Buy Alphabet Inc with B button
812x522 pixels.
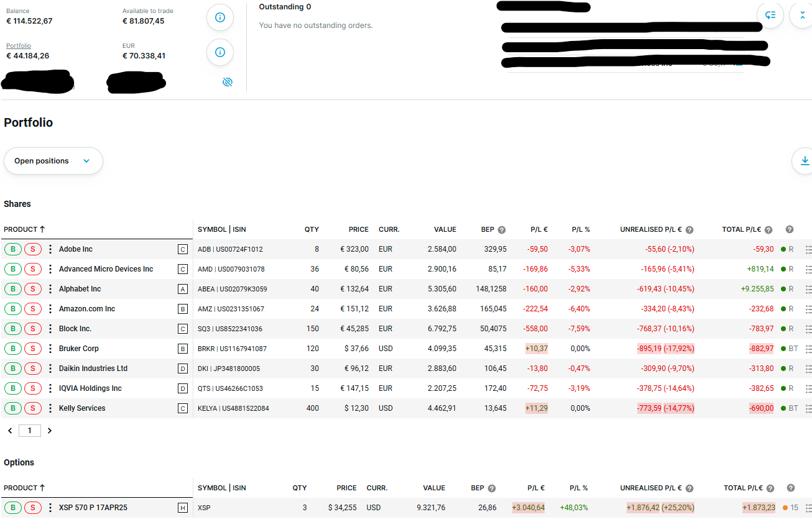coord(13,289)
